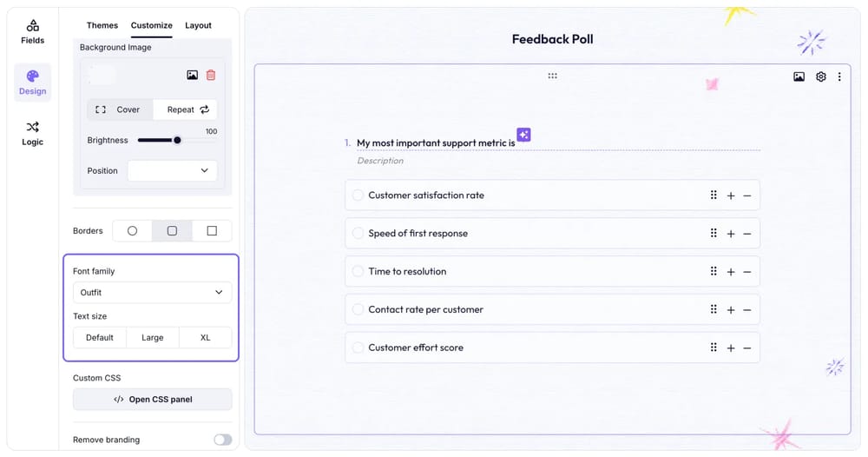Add option after Speed of first response
Image resolution: width=868 pixels, height=457 pixels.
click(730, 234)
